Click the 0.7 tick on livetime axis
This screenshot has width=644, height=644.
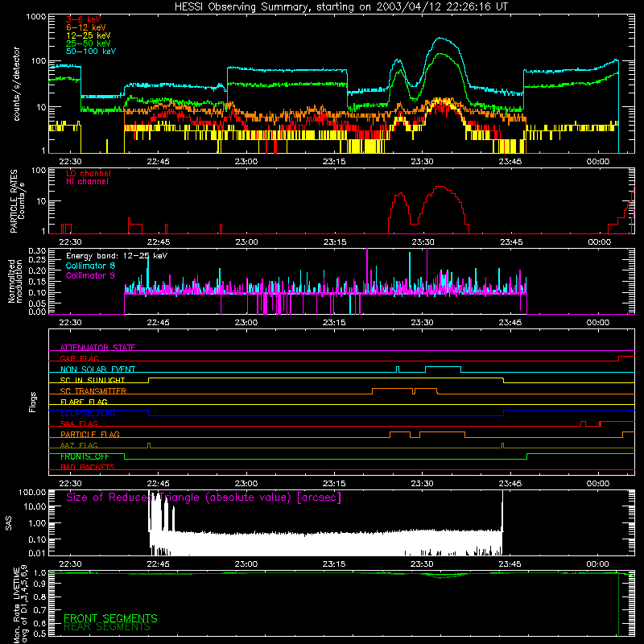tap(39, 610)
